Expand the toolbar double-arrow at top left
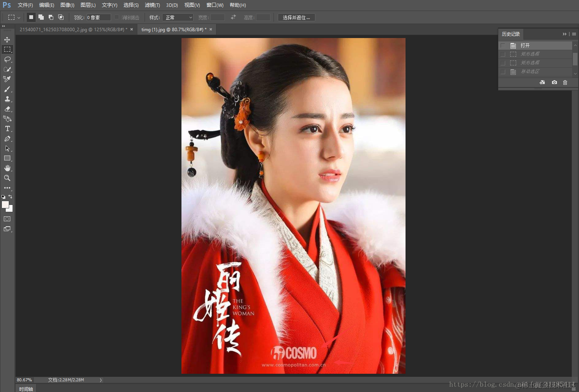 tap(3, 26)
